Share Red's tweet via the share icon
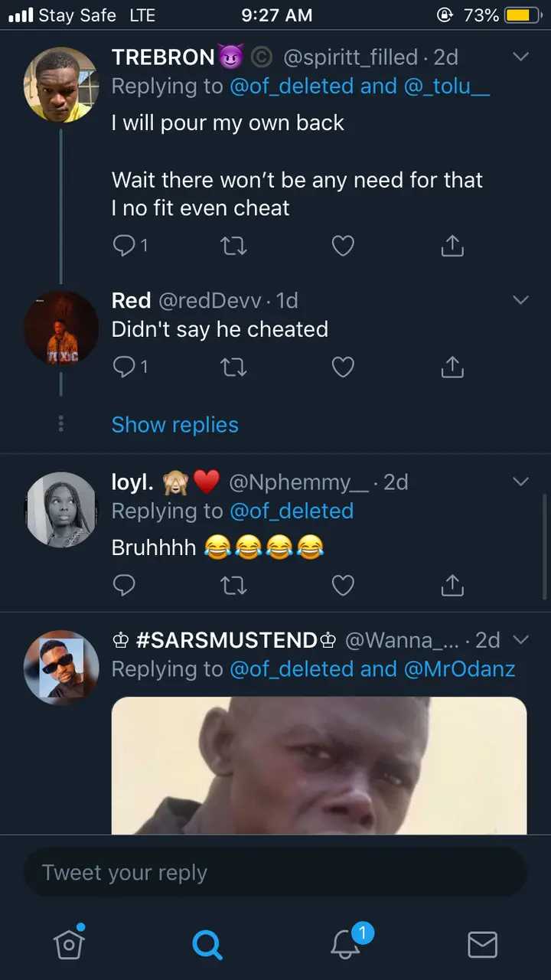The image size is (551, 980). pyautogui.click(x=452, y=367)
